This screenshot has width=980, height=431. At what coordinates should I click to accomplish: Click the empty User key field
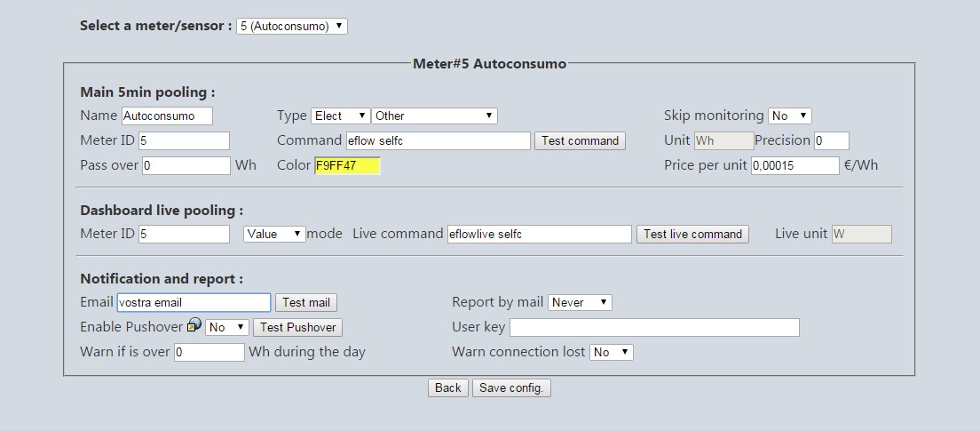(x=654, y=327)
